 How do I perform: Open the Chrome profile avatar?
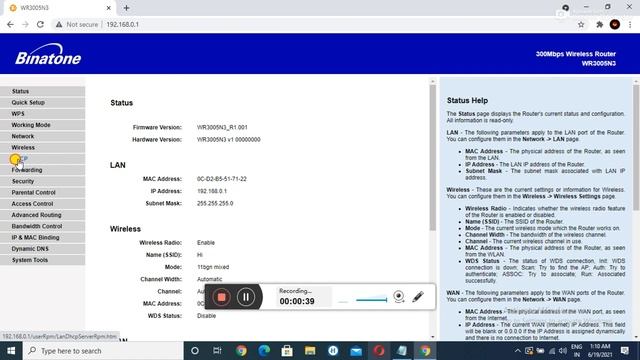pos(615,24)
